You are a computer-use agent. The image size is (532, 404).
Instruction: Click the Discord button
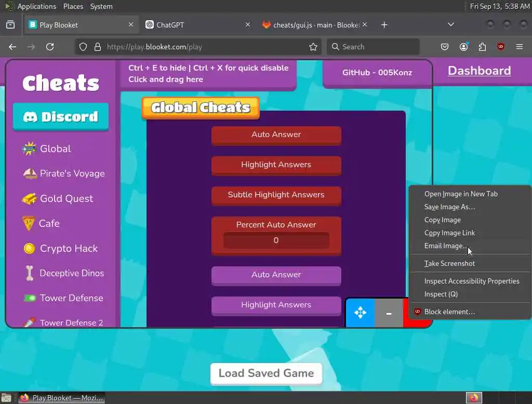(61, 117)
